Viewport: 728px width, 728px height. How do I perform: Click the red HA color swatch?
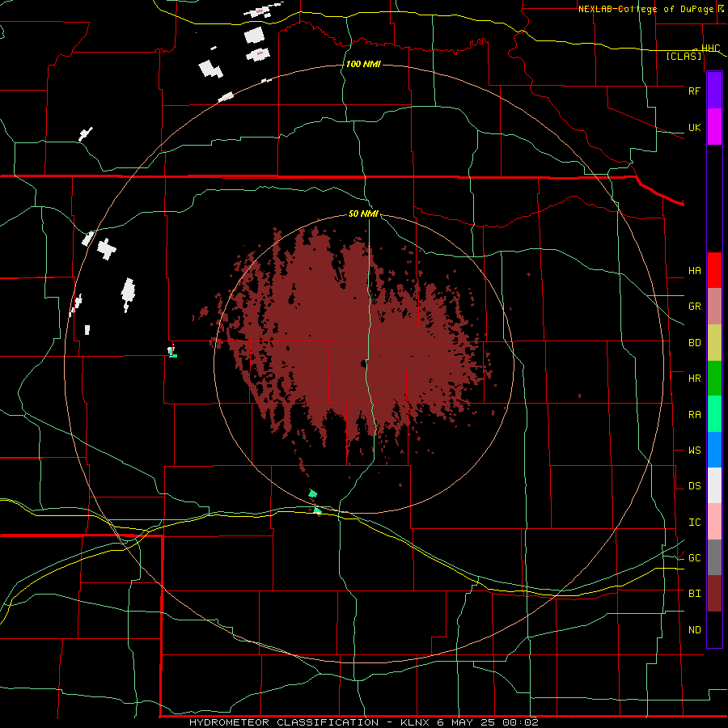coord(714,270)
